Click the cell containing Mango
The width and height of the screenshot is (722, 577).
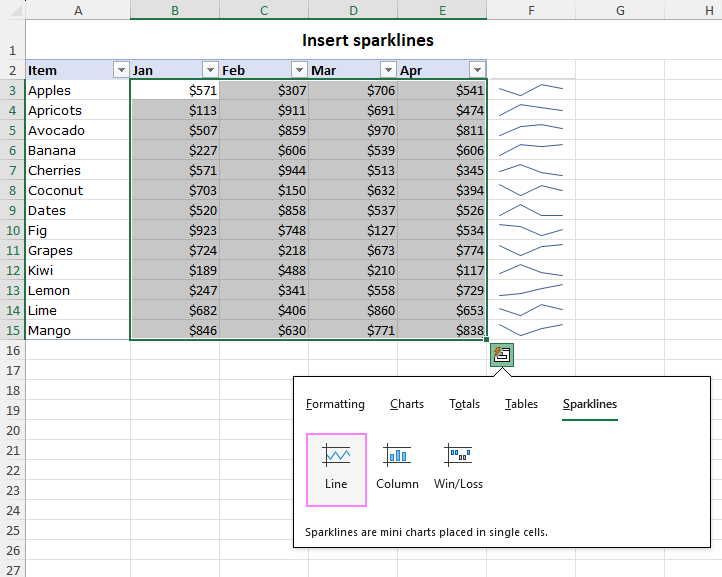click(77, 330)
